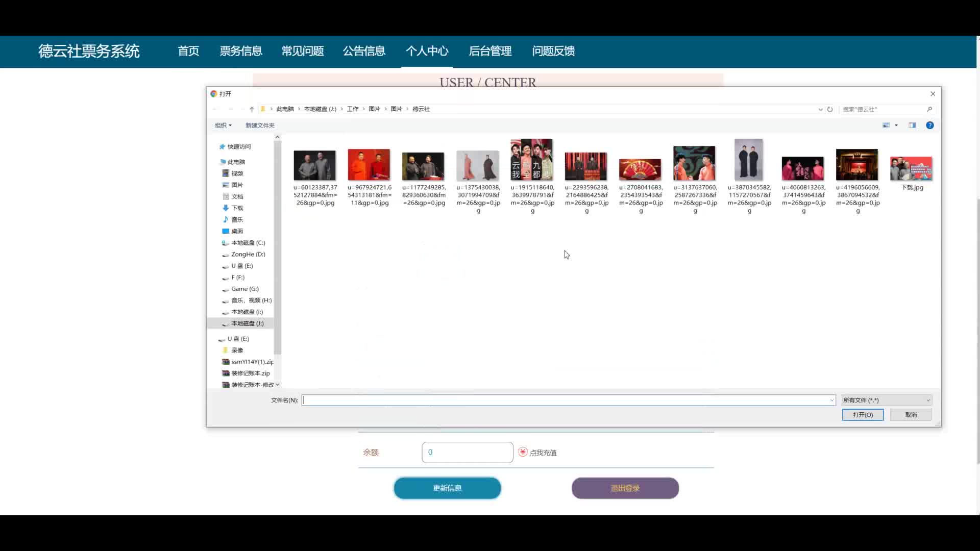The width and height of the screenshot is (980, 551).
Task: Select the F (F:) drive
Action: click(x=233, y=278)
